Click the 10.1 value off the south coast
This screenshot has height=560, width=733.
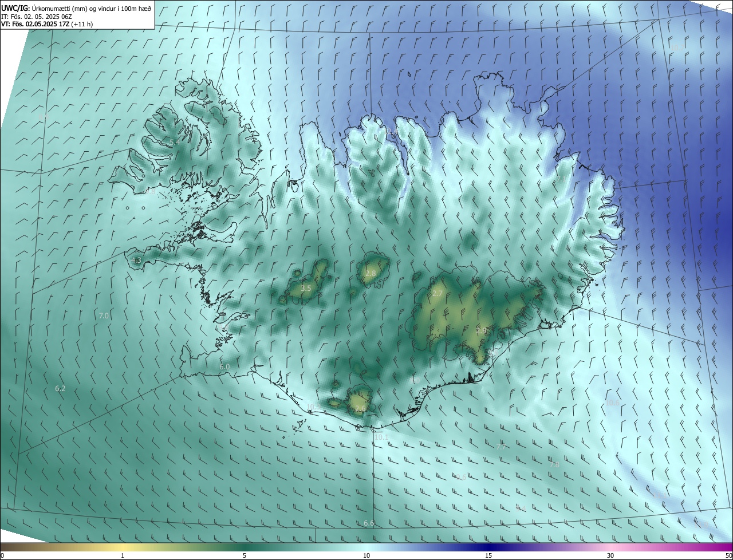coord(381,437)
